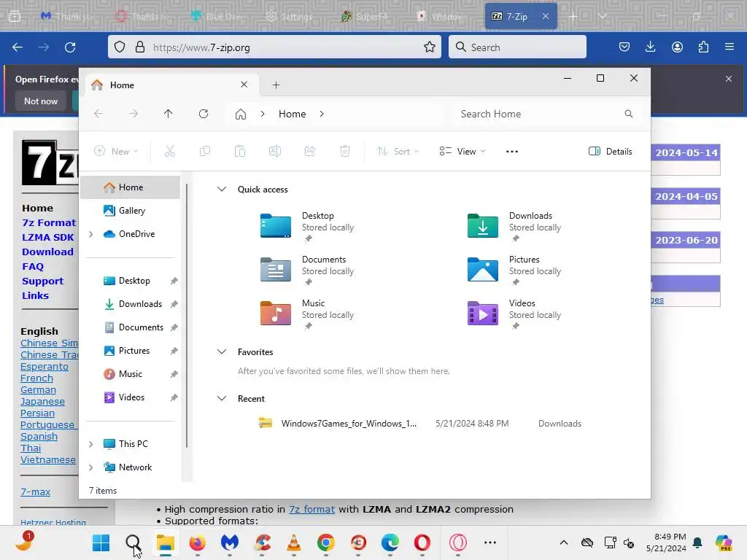747x560 pixels.
Task: Open the Desktop folder in Quick access
Action: click(276, 226)
